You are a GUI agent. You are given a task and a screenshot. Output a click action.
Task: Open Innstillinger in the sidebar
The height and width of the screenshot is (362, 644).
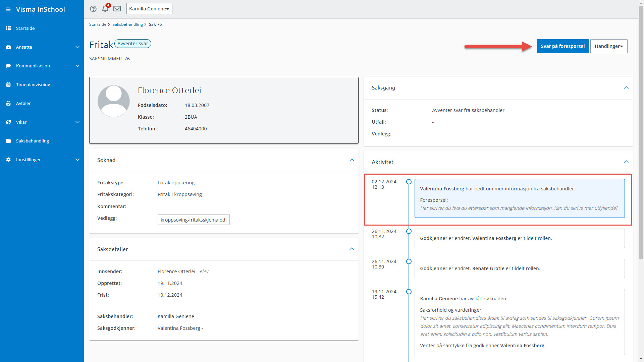click(28, 160)
